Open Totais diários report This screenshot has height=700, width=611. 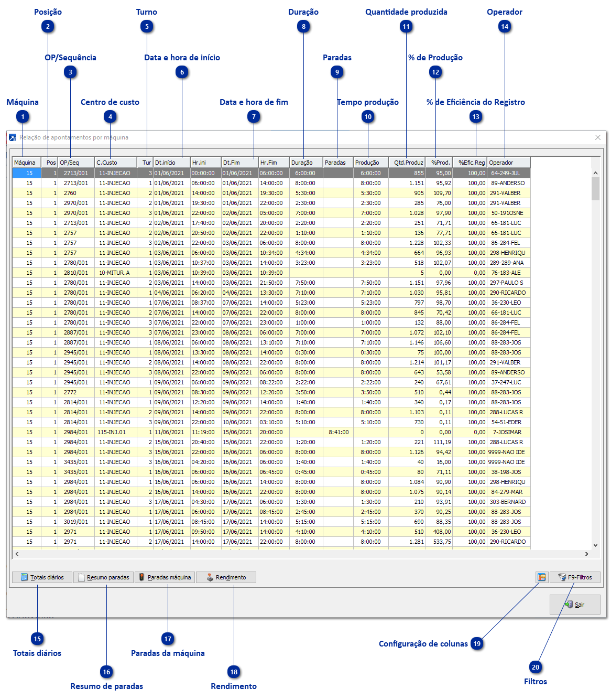pyautogui.click(x=42, y=577)
